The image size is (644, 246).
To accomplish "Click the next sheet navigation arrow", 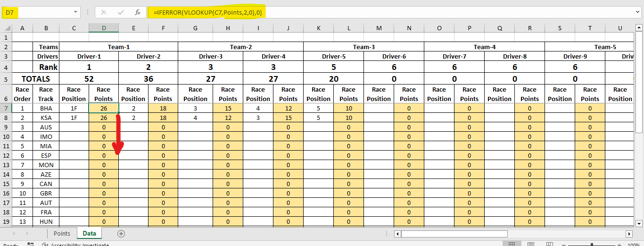I will point(27,233).
